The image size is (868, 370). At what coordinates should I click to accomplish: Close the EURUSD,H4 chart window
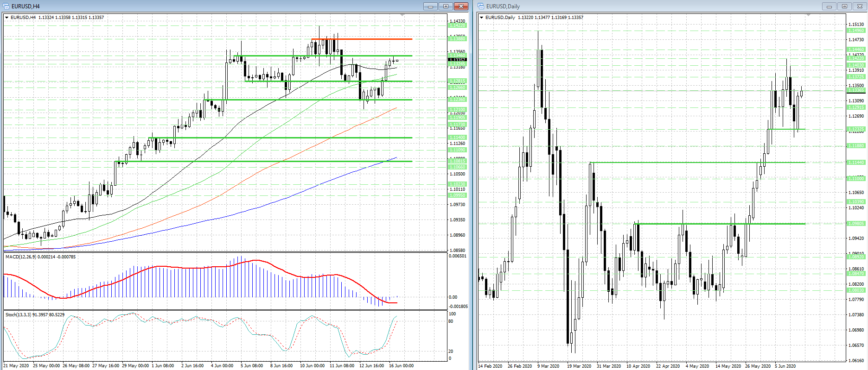461,6
